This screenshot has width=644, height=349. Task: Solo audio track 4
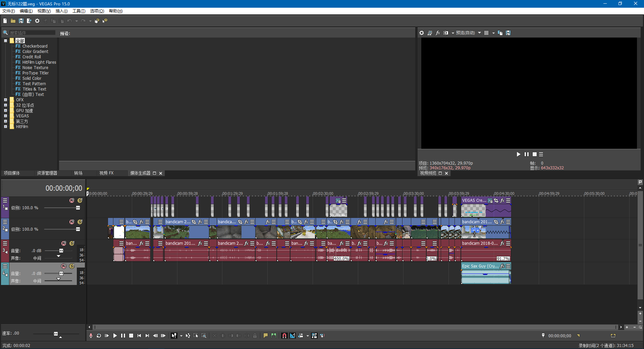pyautogui.click(x=72, y=266)
